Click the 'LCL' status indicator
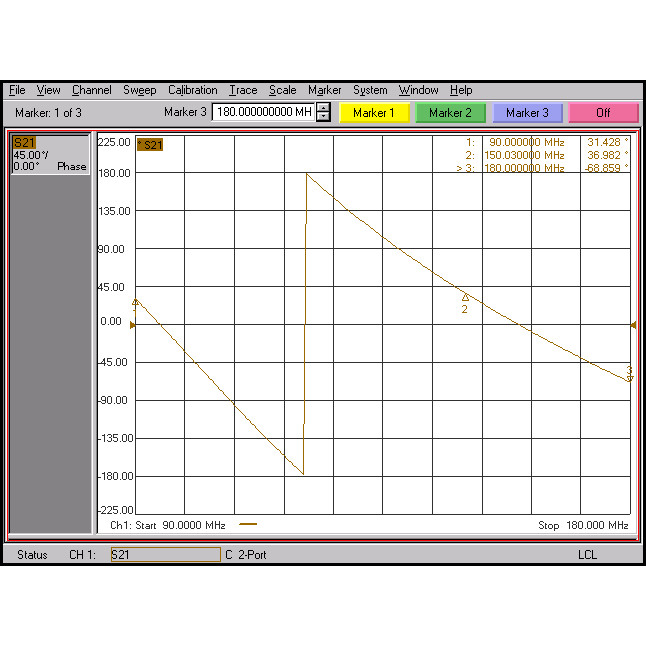 coord(587,555)
